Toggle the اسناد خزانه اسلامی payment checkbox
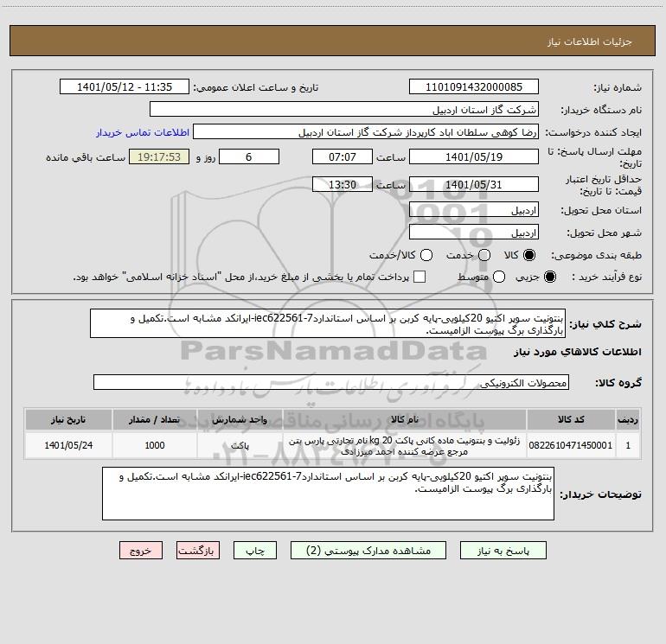The width and height of the screenshot is (666, 644). pyautogui.click(x=419, y=277)
